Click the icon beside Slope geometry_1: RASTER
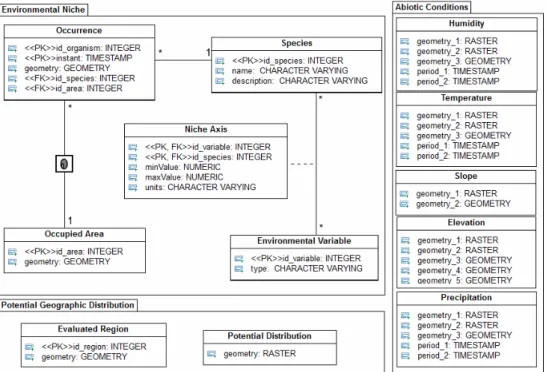 (404, 194)
